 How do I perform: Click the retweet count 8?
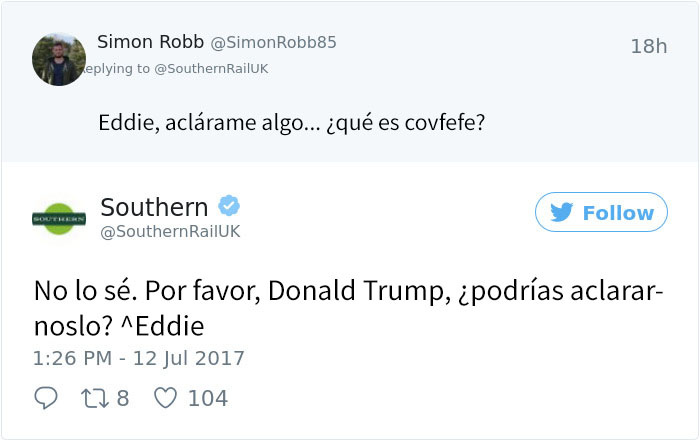pos(123,398)
